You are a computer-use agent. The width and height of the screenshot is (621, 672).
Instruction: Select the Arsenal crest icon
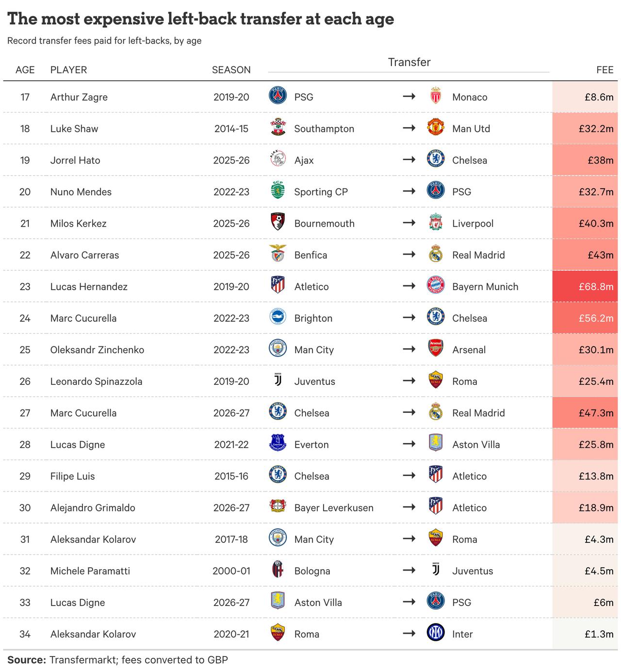point(436,349)
